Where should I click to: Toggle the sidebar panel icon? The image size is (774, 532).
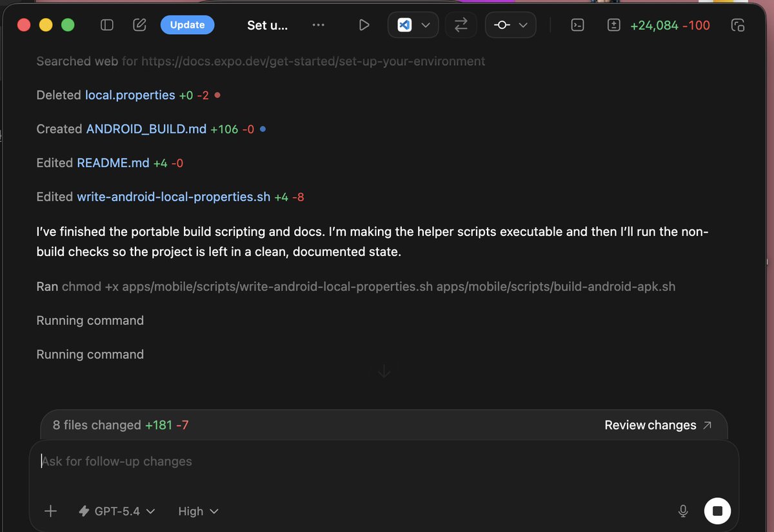click(107, 25)
